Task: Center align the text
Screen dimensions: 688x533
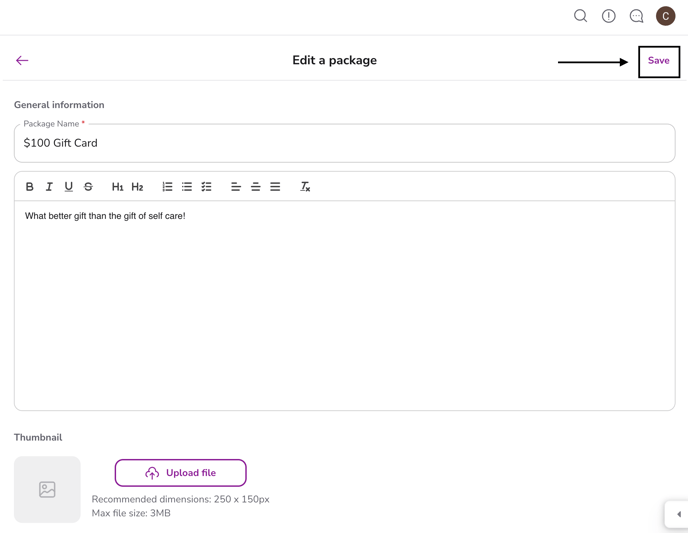Action: 255,187
